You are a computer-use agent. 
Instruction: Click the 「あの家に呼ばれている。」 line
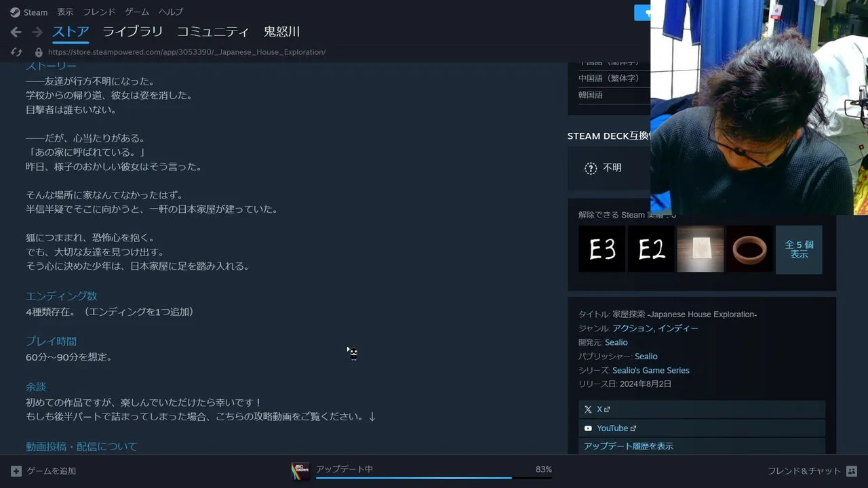click(x=86, y=152)
